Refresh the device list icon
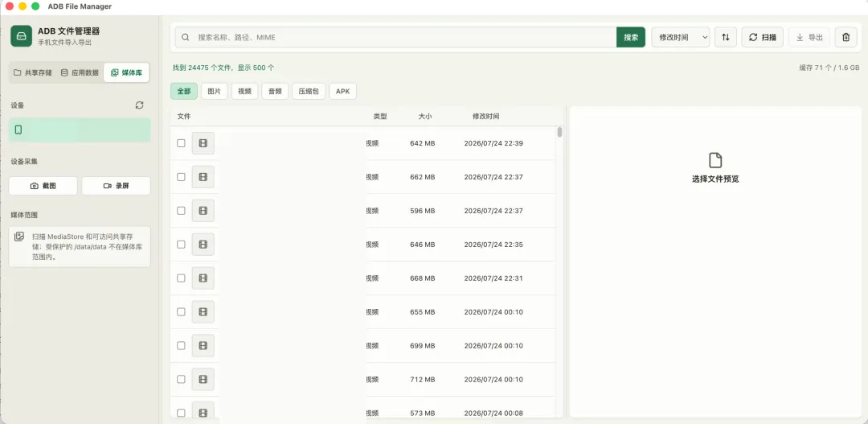Viewport: 868px width, 424px height. [x=140, y=105]
